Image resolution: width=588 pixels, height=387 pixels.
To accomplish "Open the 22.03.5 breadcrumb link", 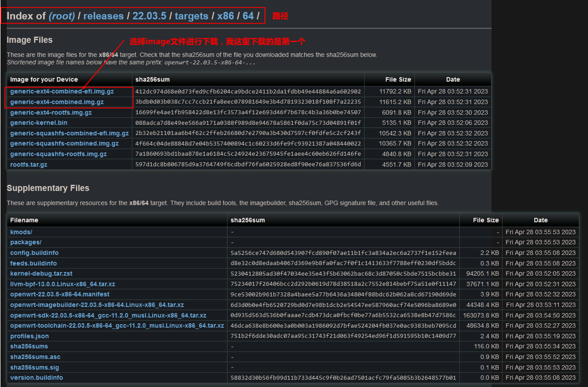I will (x=149, y=16).
